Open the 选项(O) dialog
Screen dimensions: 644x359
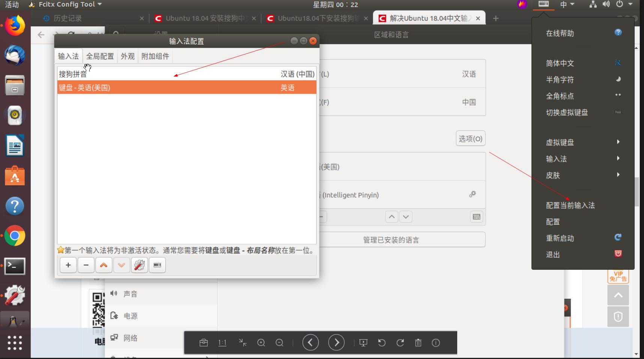[470, 138]
